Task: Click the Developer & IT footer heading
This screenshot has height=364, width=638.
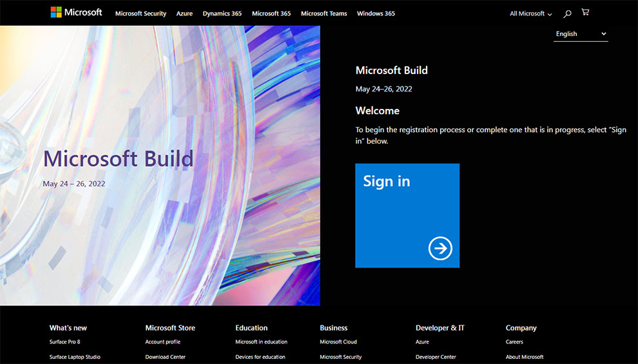Action: click(x=440, y=328)
